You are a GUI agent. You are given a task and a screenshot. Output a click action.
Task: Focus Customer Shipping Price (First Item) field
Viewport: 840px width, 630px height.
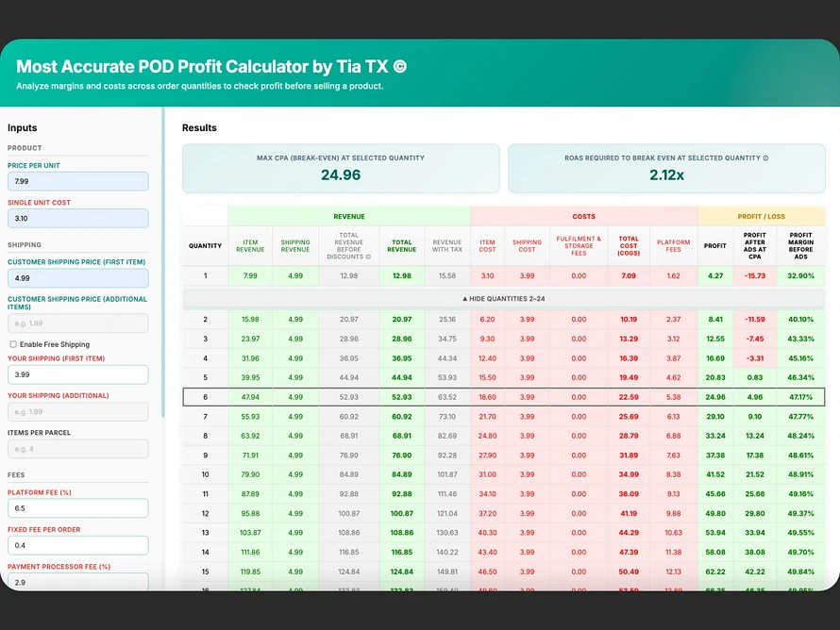click(x=77, y=278)
